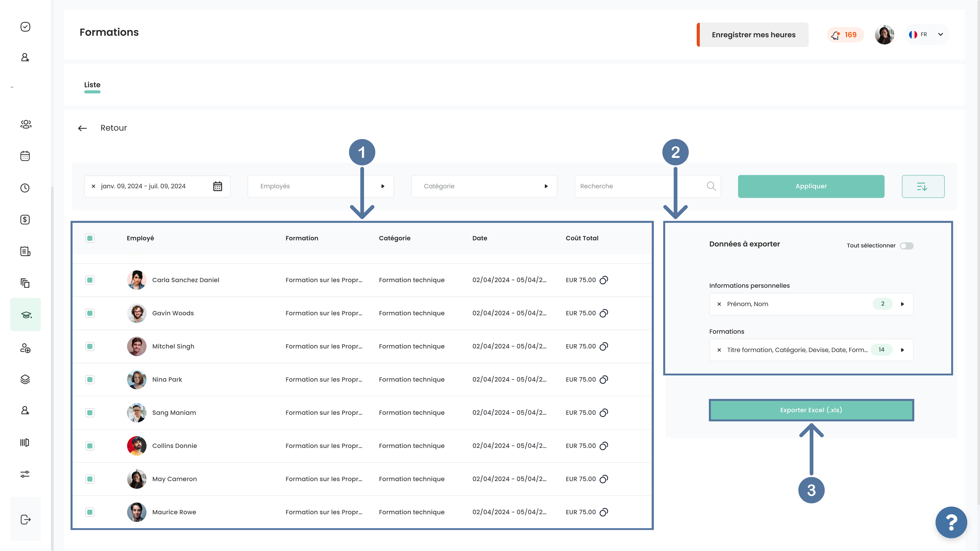
Task: Open notifications bell showing 169
Action: 845,35
